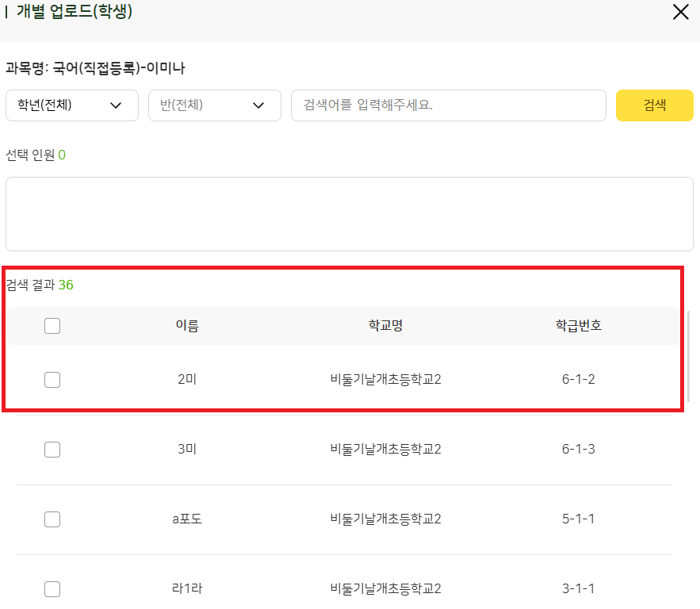Click the chevron arrow in 반(전체)

(x=258, y=105)
